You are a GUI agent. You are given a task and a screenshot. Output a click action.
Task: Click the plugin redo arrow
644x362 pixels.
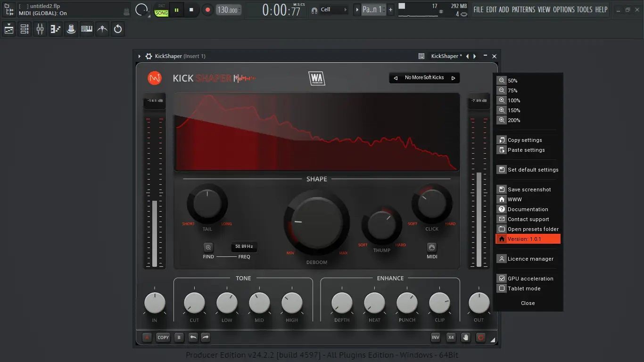coord(206,337)
